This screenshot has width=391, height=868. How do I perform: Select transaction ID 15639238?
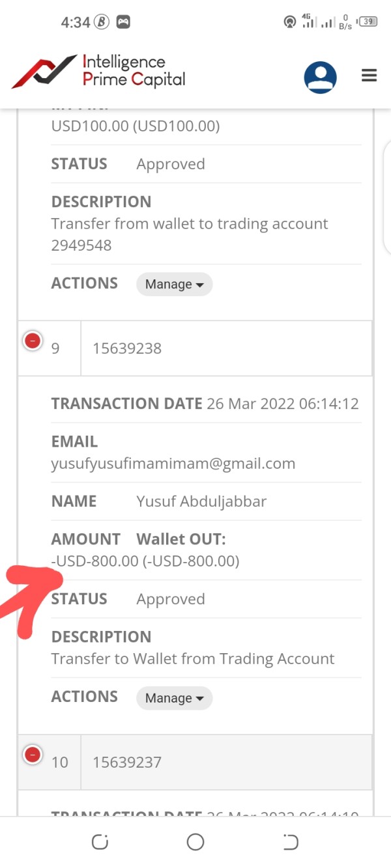pyautogui.click(x=127, y=348)
